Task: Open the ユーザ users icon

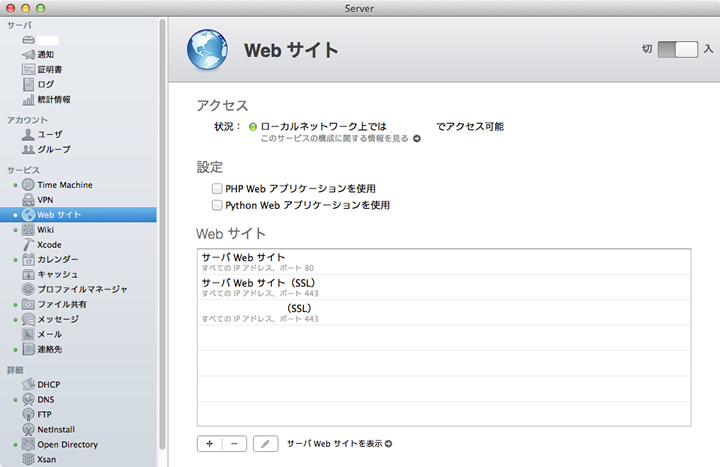Action: [x=28, y=135]
